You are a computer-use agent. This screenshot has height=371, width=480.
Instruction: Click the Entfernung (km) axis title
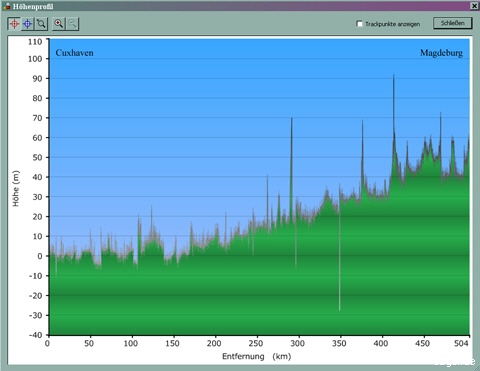(x=257, y=356)
